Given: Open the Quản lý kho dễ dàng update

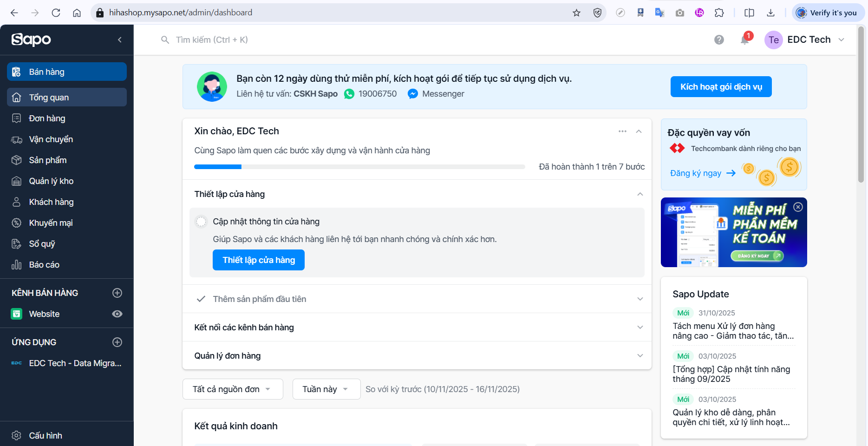Looking at the screenshot, I should [731, 418].
